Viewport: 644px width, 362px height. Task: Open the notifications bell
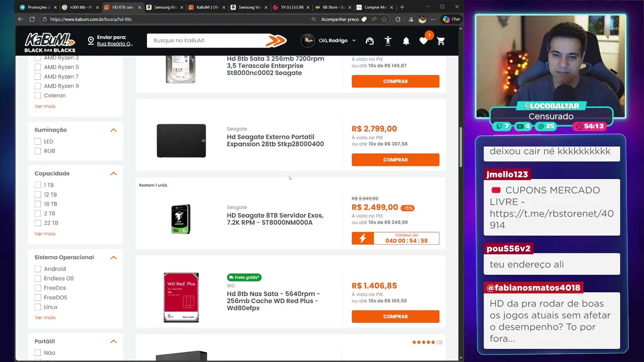point(406,41)
